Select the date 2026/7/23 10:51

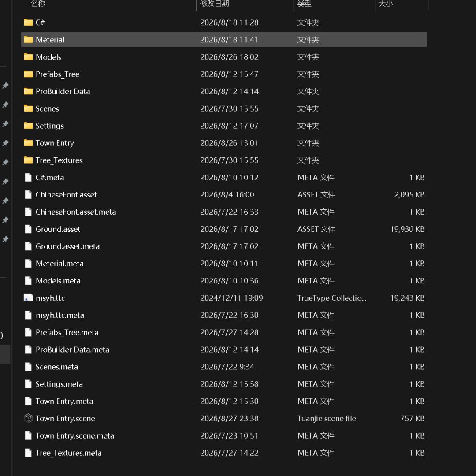click(229, 435)
